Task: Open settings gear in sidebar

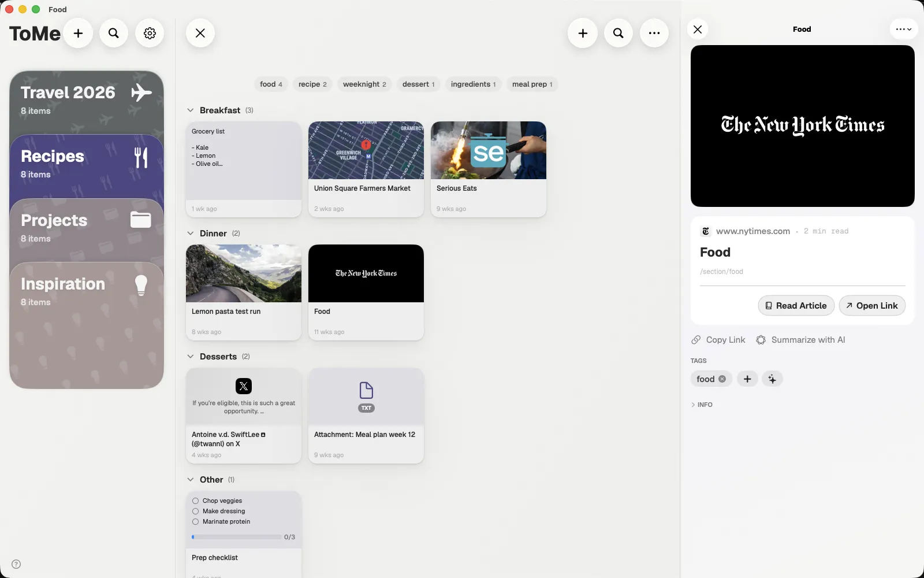Action: tap(150, 34)
